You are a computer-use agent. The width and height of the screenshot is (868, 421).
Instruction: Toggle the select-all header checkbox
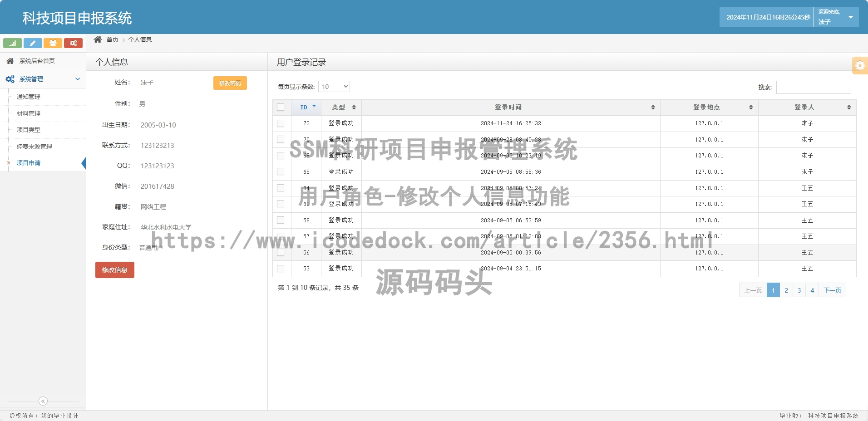coord(281,108)
